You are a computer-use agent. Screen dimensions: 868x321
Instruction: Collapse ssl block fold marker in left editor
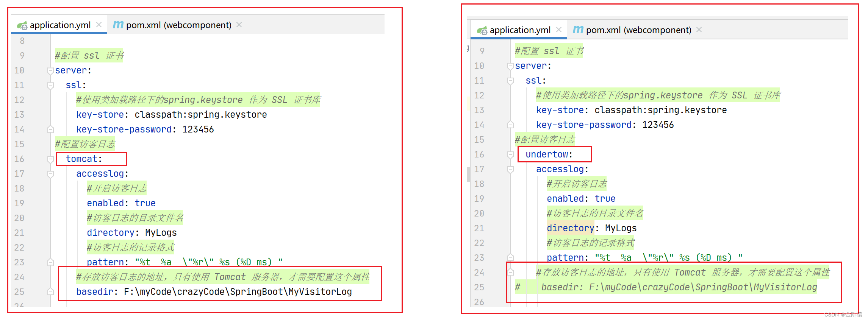click(x=50, y=86)
